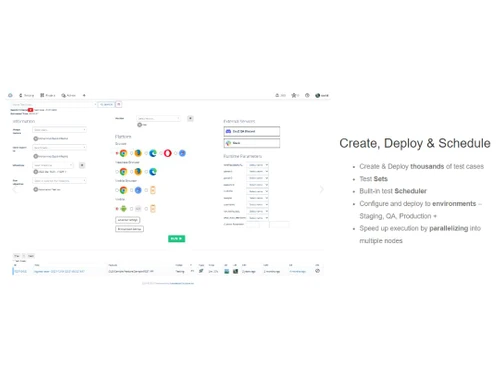
Task: Open the first Information select dropdown
Action: pos(59,130)
